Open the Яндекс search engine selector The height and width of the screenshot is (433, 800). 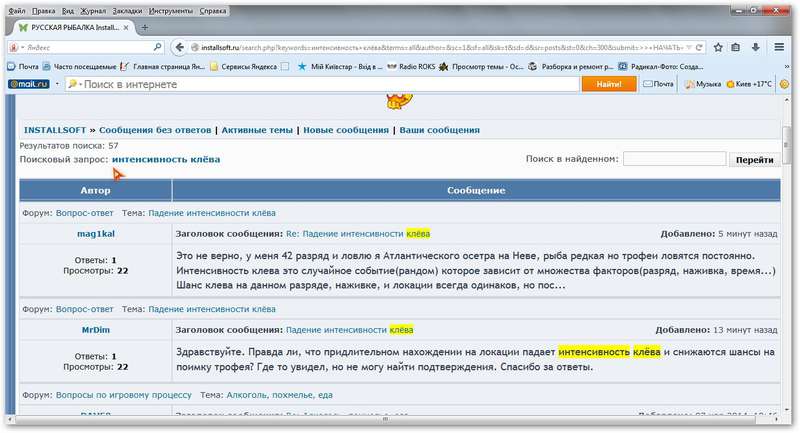pyautogui.click(x=16, y=47)
